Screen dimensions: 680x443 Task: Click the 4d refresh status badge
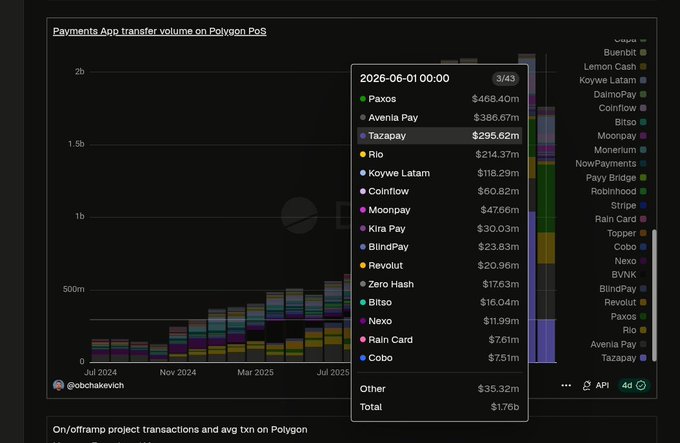point(634,385)
